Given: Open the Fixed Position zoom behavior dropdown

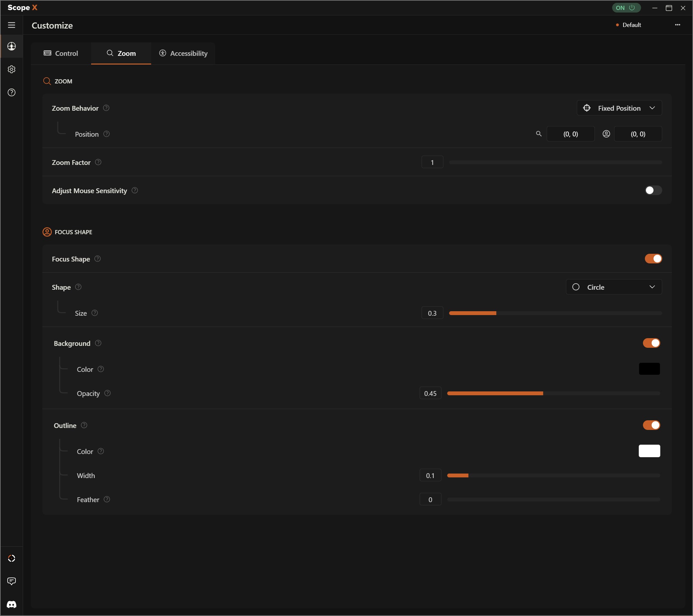Looking at the screenshot, I should (619, 108).
